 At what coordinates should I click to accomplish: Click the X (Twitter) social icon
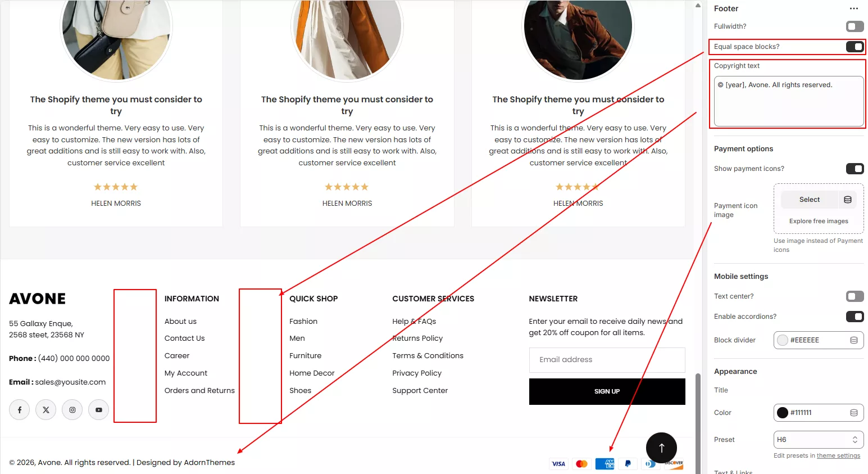(x=46, y=410)
